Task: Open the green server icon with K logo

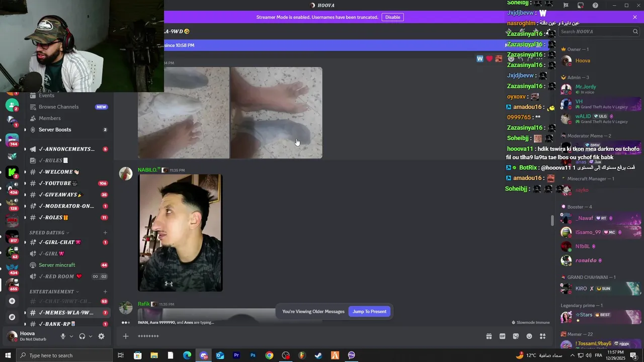Action: (x=12, y=172)
